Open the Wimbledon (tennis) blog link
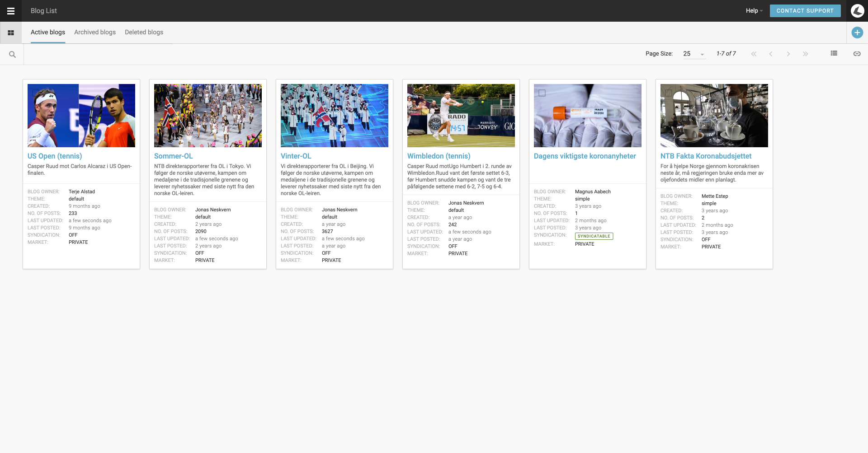868x453 pixels. point(439,156)
